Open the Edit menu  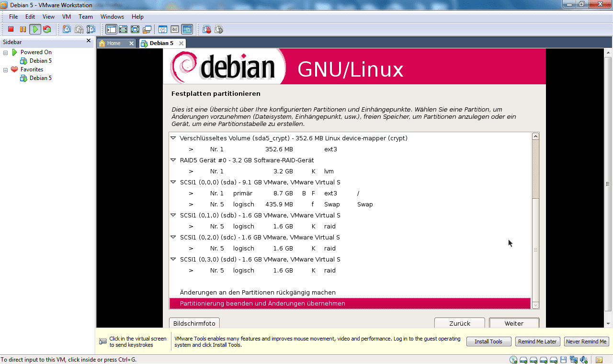click(x=30, y=17)
